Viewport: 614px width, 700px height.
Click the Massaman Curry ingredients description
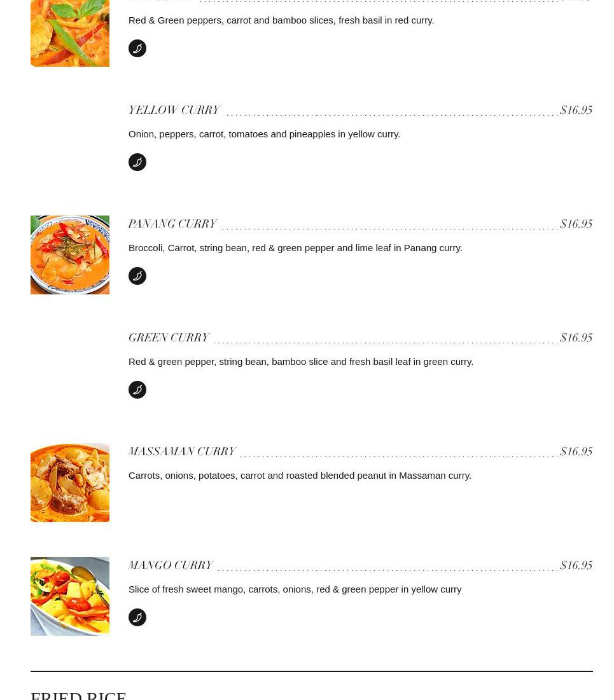300,476
